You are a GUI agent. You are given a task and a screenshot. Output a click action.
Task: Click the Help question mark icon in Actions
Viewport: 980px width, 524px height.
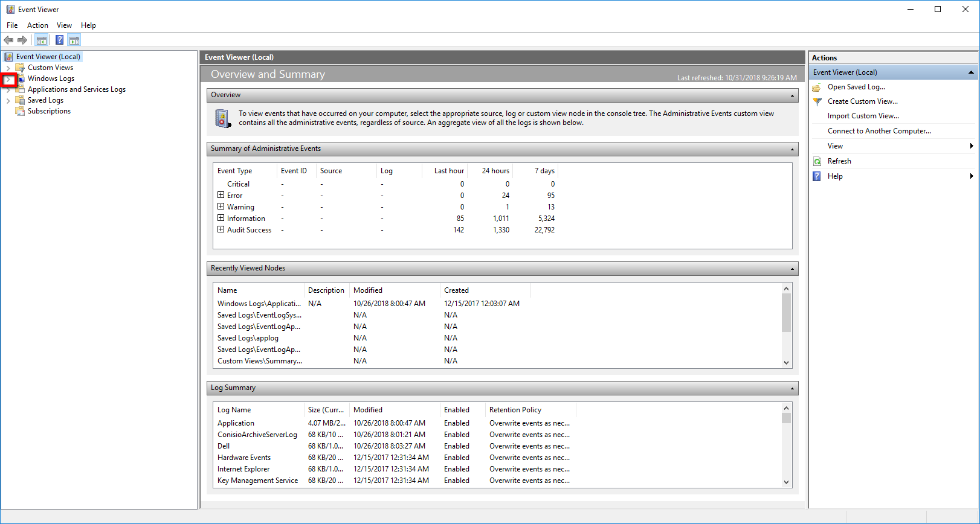[817, 176]
